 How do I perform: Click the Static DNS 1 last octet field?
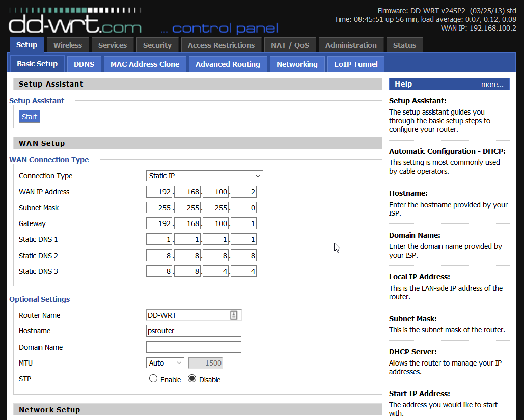click(x=243, y=239)
